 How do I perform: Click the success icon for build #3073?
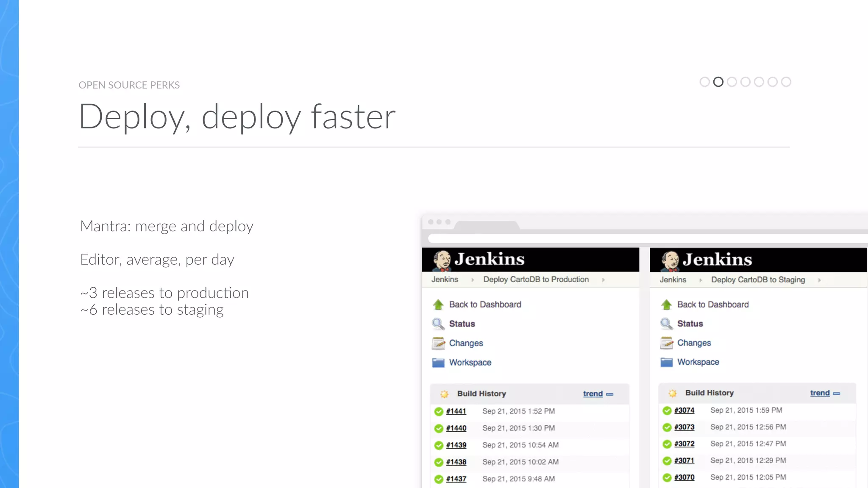[667, 427]
